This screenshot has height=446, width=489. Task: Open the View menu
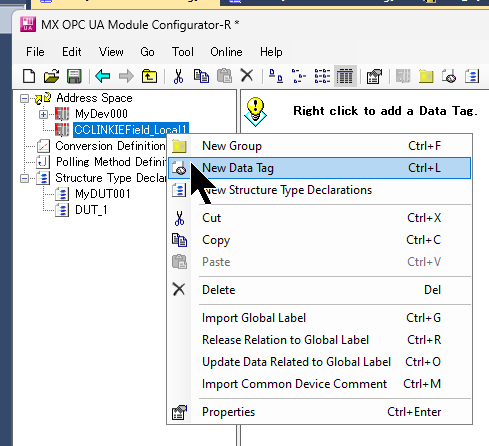click(x=111, y=52)
